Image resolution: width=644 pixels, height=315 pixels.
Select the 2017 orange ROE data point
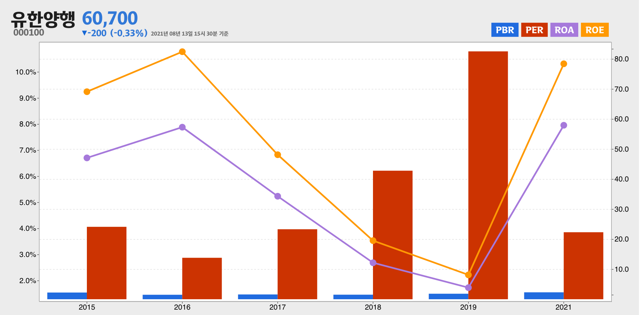coord(278,155)
